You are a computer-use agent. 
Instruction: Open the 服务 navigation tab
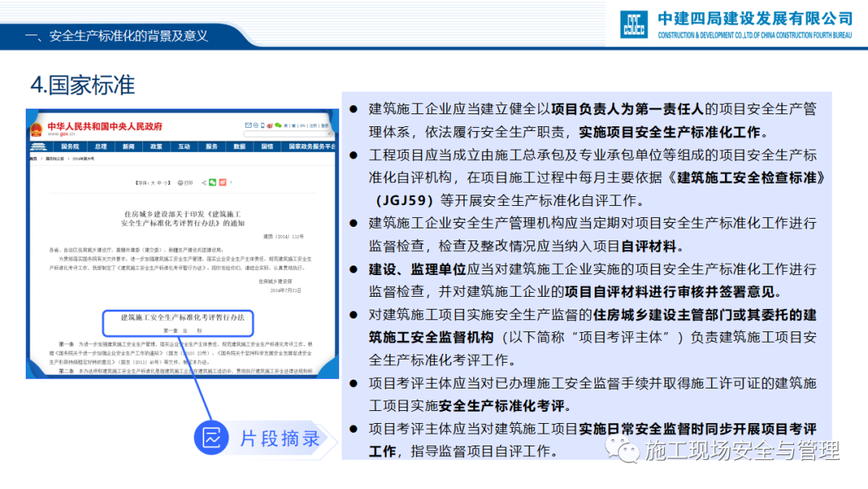(x=211, y=146)
